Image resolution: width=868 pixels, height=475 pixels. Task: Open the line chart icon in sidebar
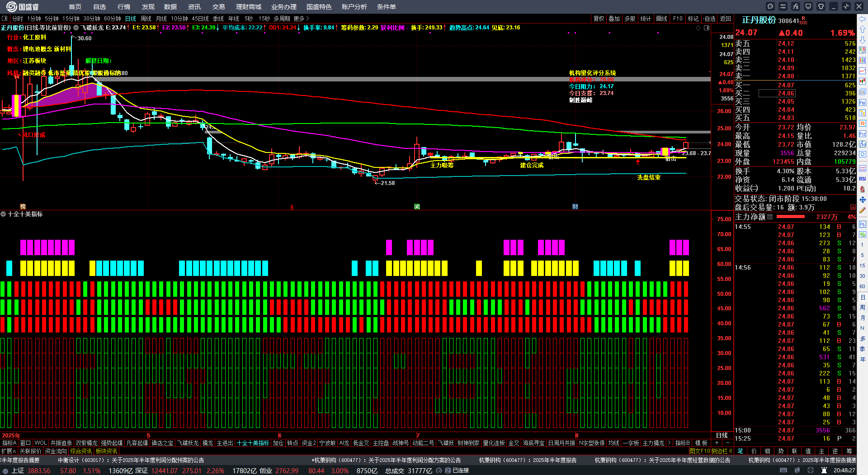tap(863, 71)
